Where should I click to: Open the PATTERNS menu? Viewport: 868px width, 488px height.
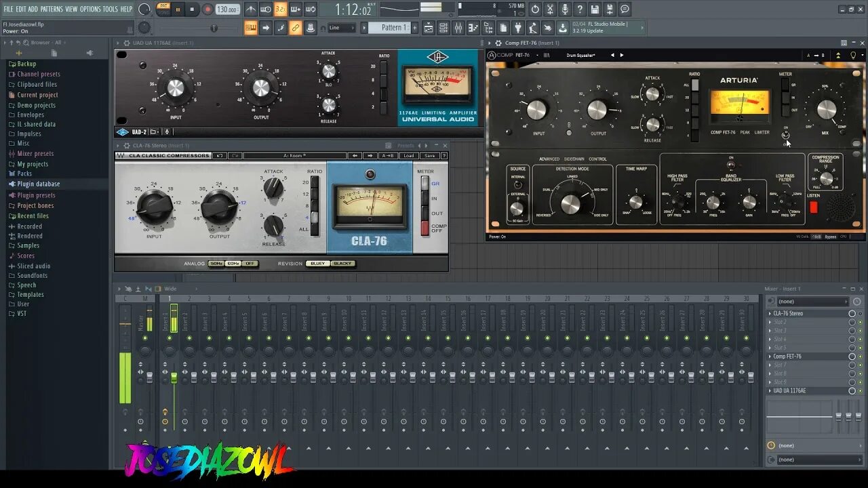52,9
